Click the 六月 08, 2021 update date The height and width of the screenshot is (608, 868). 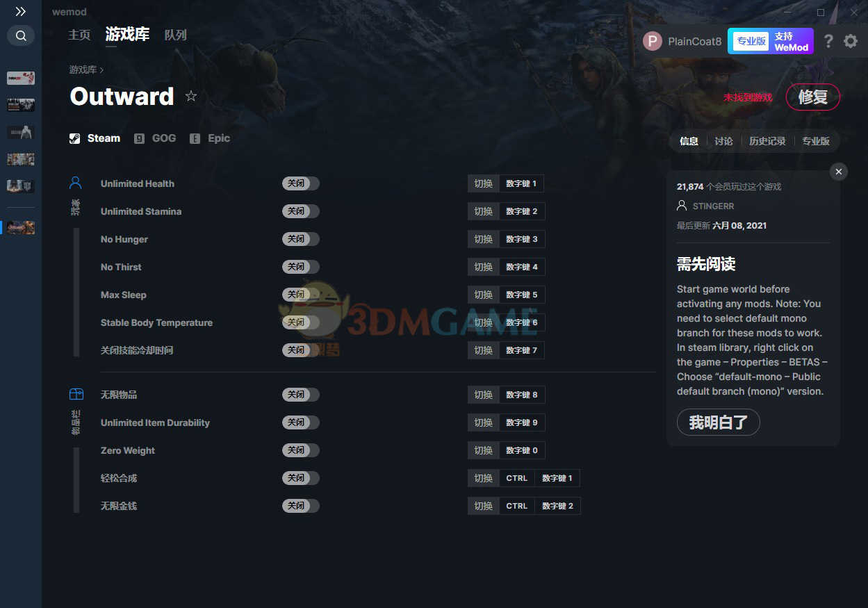click(739, 226)
